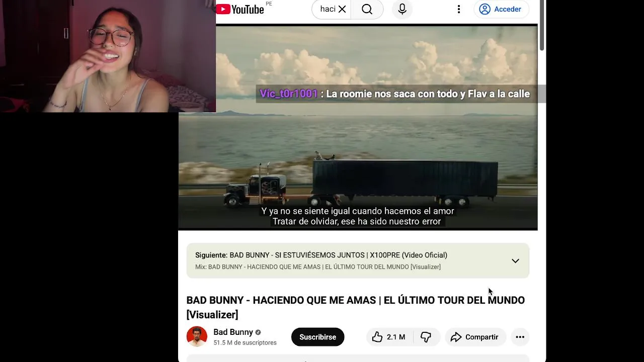Open the three-dot settings menu in header
The image size is (644, 362).
click(459, 9)
